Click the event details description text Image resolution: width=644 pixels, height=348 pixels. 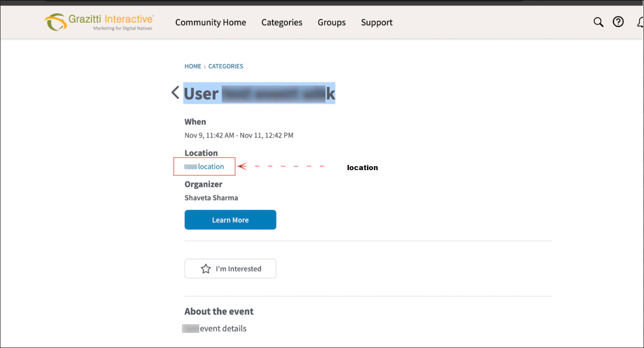click(223, 329)
